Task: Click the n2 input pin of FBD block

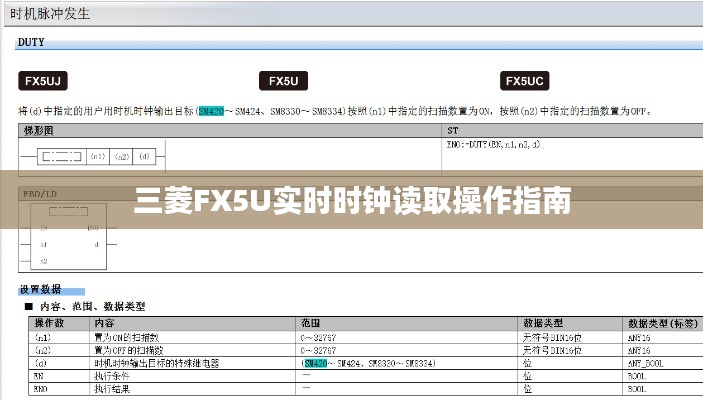Action: click(x=43, y=261)
